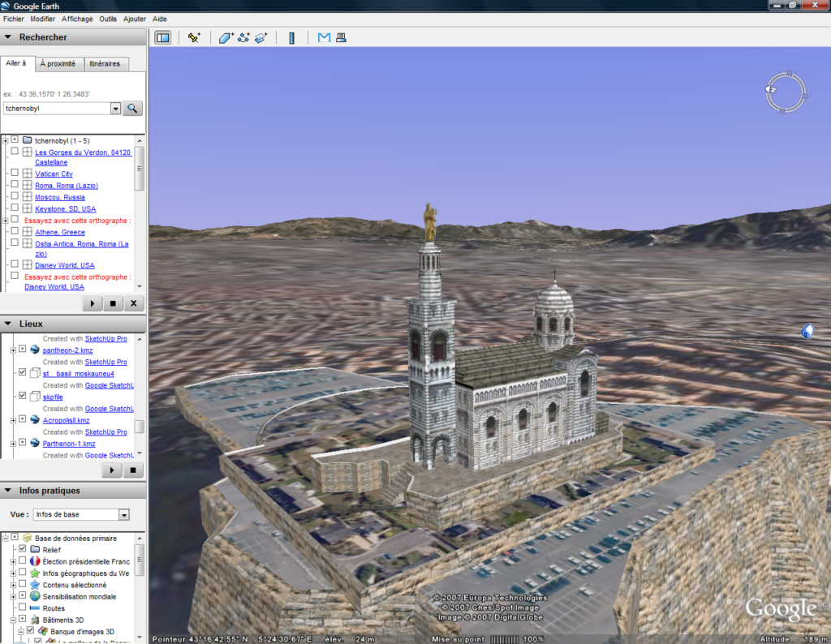Stop the search results tour
Image resolution: width=831 pixels, height=644 pixels.
tap(113, 303)
